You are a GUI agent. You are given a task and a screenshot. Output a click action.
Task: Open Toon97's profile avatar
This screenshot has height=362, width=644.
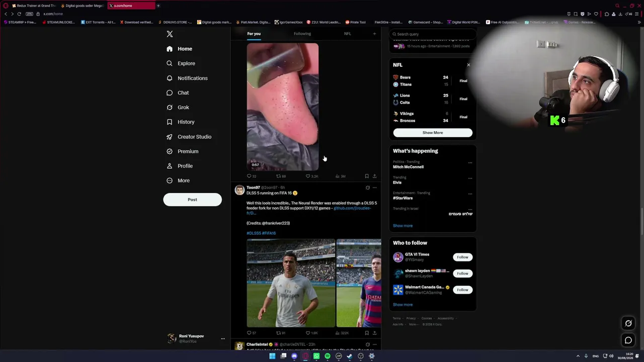coord(239,190)
